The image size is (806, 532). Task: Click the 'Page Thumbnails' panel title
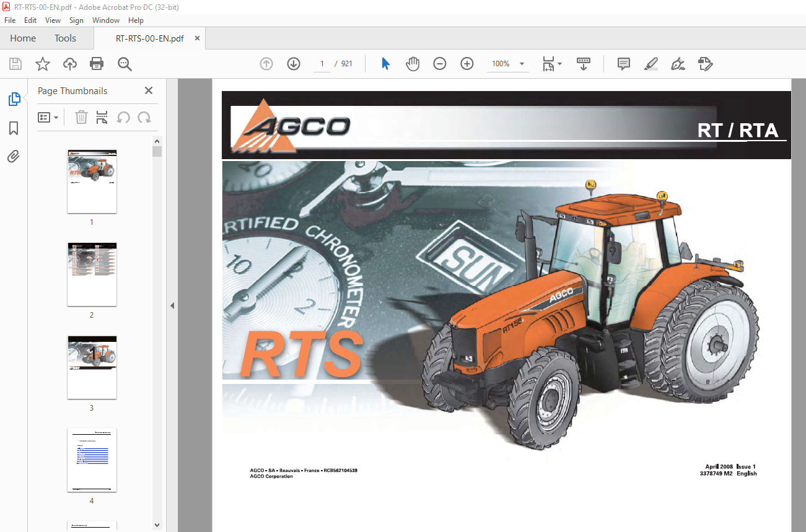click(x=72, y=91)
